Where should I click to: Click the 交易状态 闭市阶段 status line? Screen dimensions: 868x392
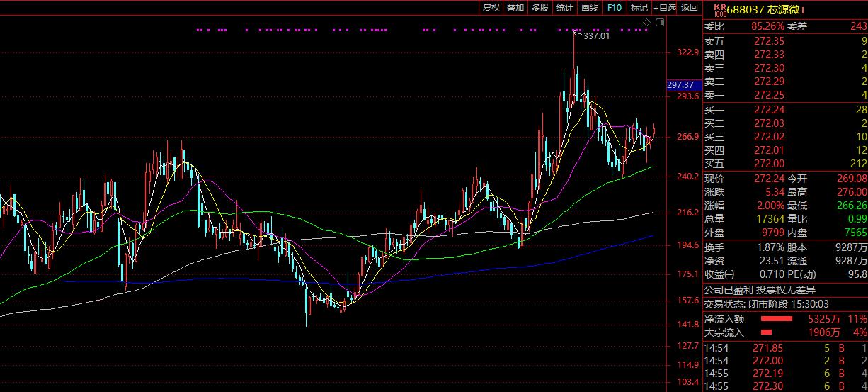click(x=767, y=303)
